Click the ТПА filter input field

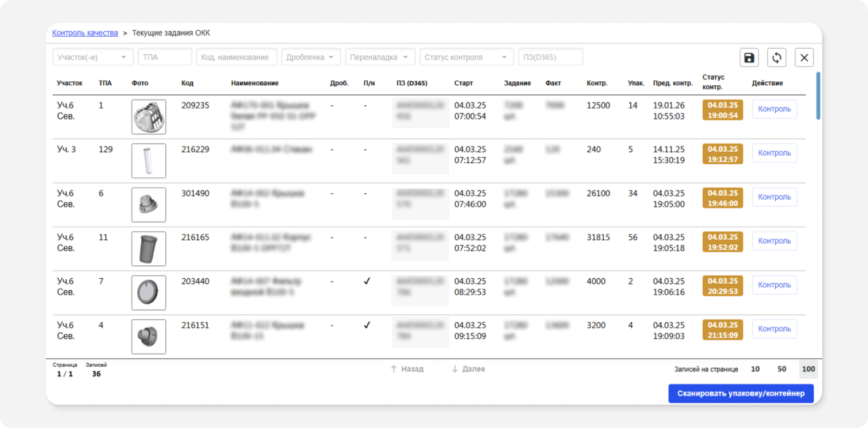click(x=165, y=57)
